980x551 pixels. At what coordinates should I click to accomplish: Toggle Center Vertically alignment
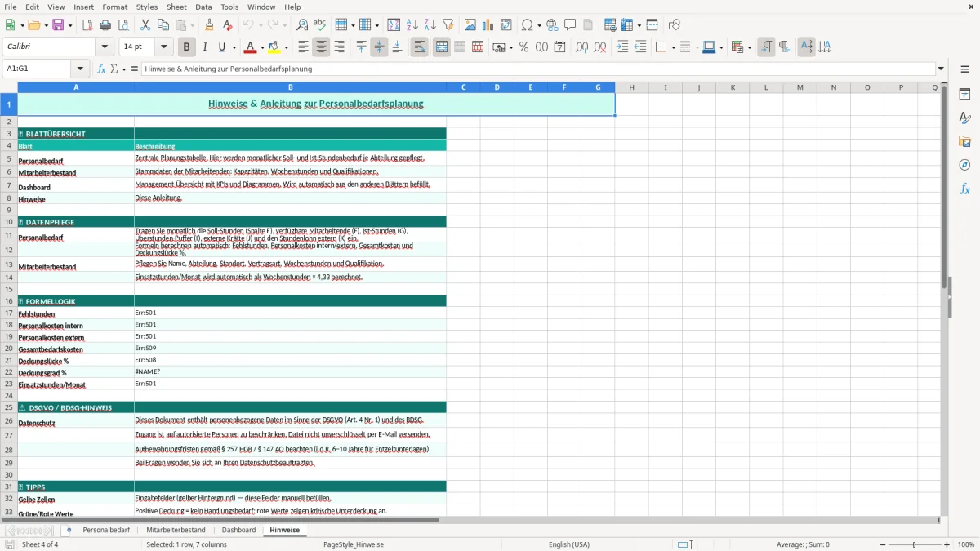379,47
